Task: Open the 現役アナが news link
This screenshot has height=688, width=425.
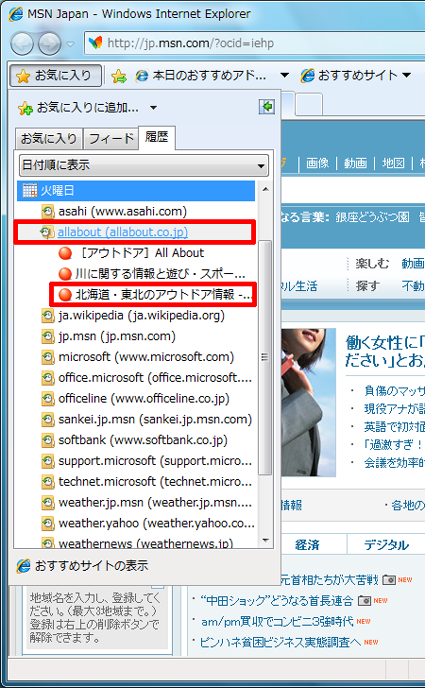Action: click(x=394, y=409)
